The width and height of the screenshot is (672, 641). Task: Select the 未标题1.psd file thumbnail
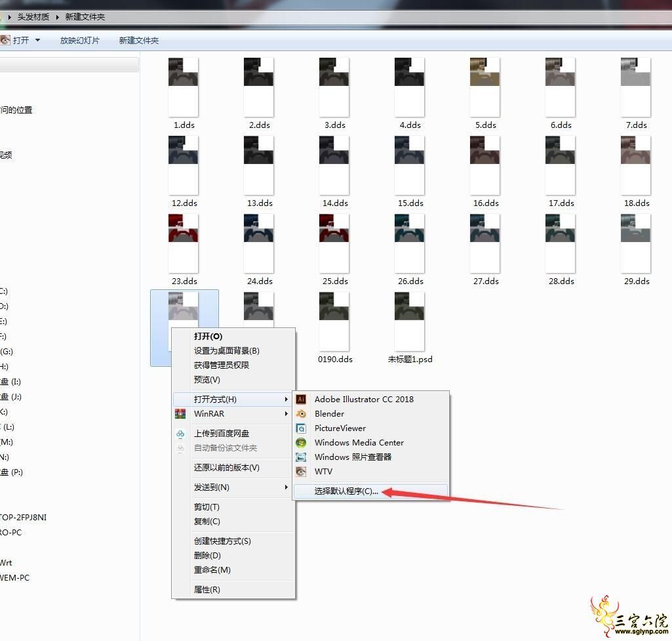click(x=410, y=321)
